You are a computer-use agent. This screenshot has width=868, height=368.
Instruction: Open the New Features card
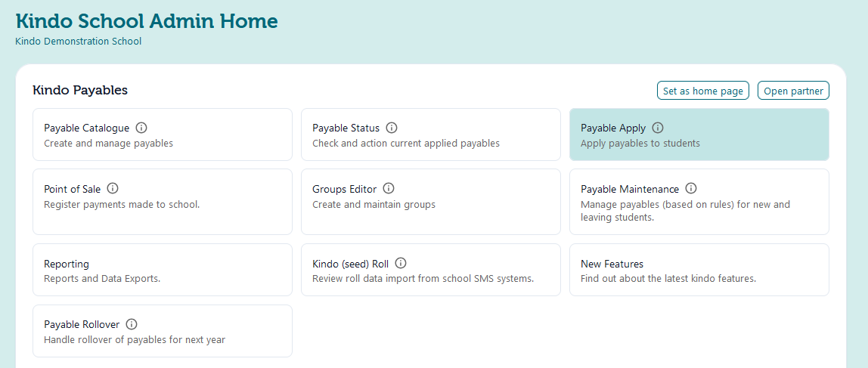point(699,270)
